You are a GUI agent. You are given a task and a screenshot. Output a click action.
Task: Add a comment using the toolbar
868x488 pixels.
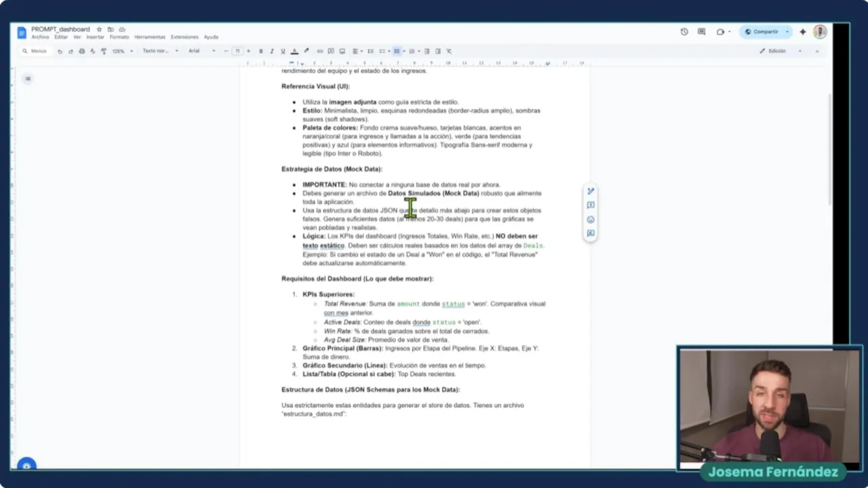[331, 51]
